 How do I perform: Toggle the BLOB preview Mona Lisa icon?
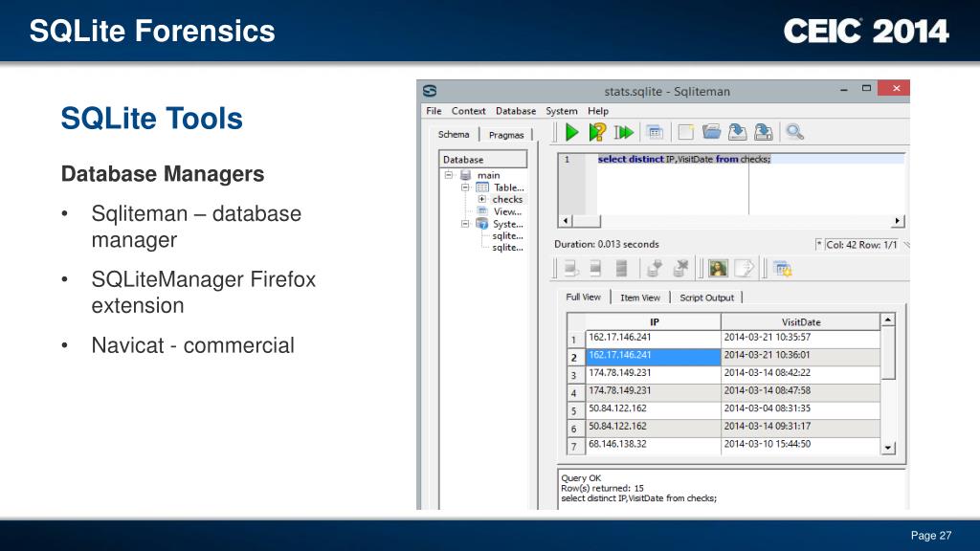pos(718,269)
